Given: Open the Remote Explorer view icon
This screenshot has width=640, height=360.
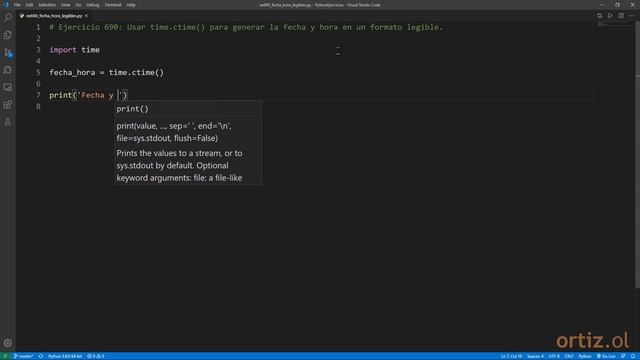Looking at the screenshot, I should (x=8, y=87).
